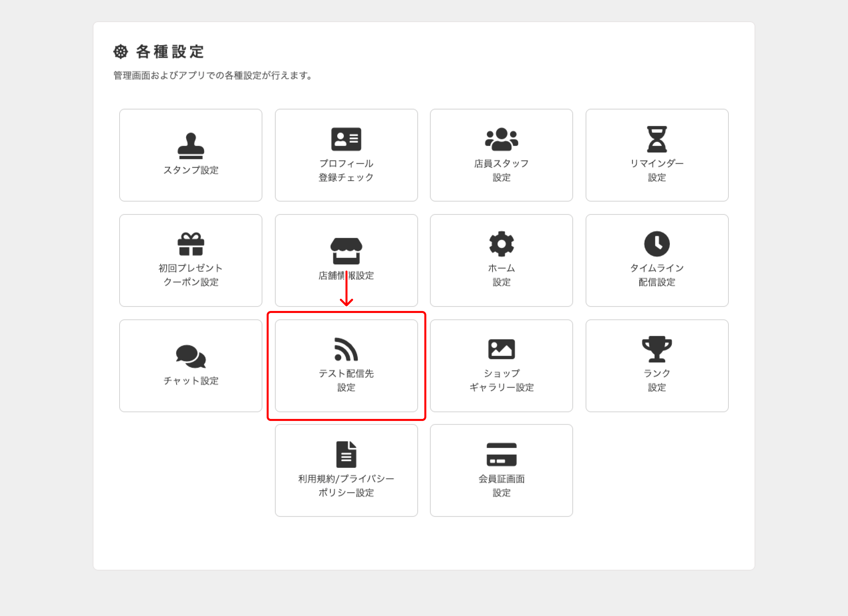Click the clock icon for timeline delivery
The width and height of the screenshot is (848, 616).
657,244
